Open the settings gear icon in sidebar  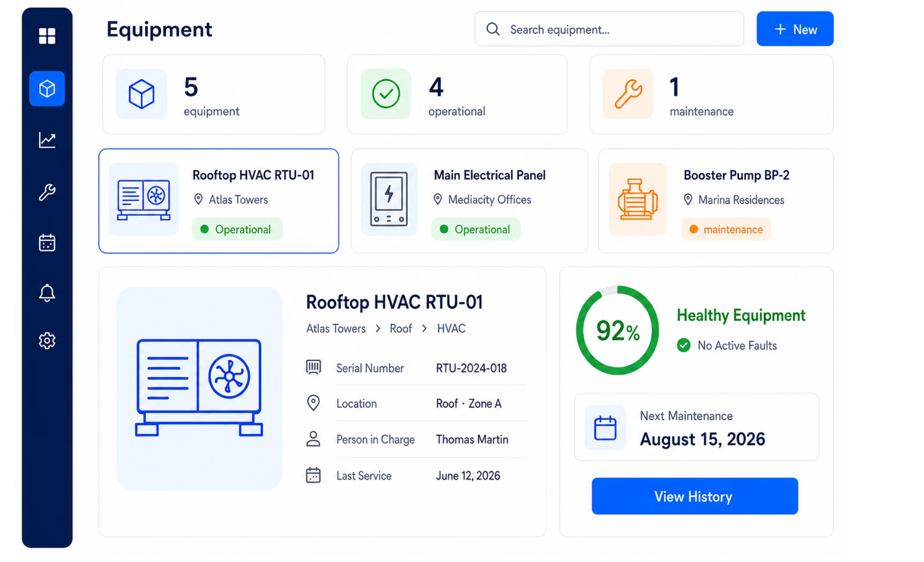(x=47, y=341)
